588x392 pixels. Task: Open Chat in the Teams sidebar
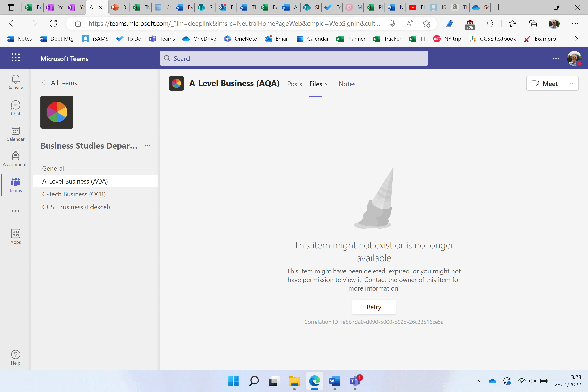point(16,108)
